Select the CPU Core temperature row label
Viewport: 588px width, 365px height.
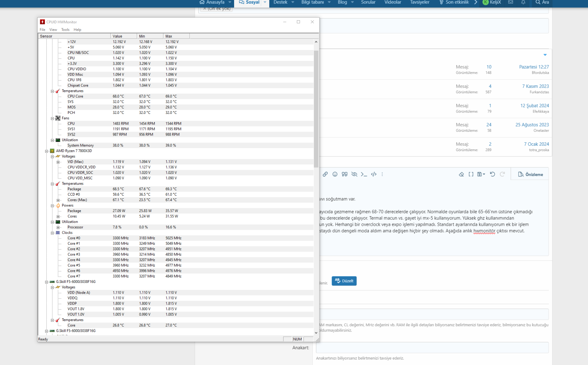[x=75, y=96]
